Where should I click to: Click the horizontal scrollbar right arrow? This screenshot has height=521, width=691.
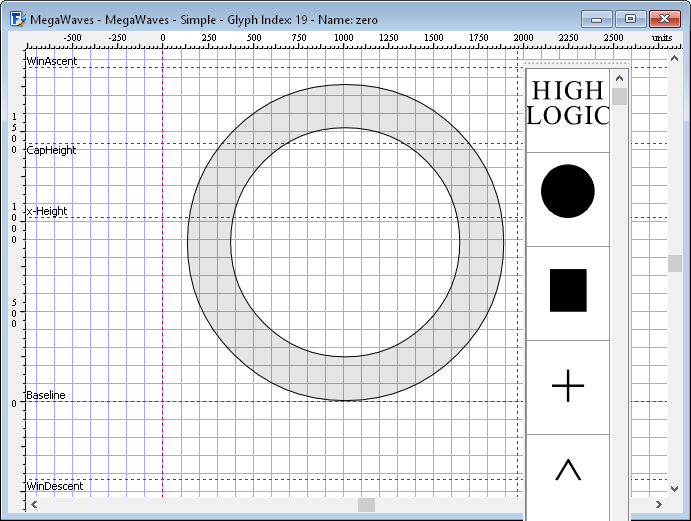(x=658, y=505)
